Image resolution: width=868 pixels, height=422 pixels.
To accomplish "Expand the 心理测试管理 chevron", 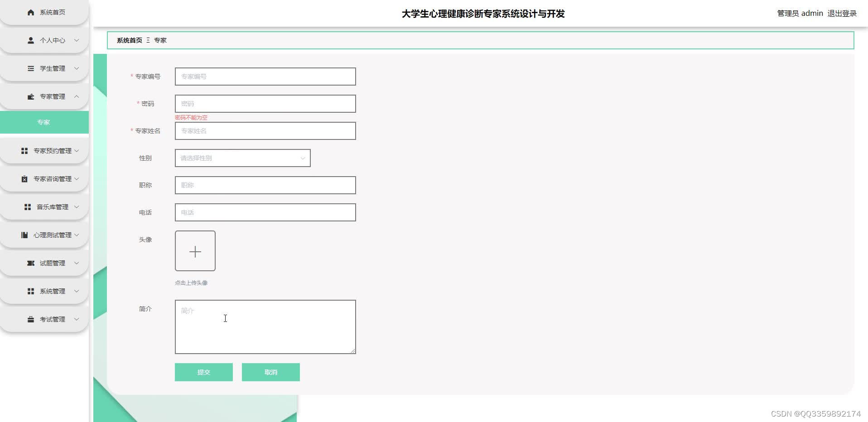I will (77, 235).
